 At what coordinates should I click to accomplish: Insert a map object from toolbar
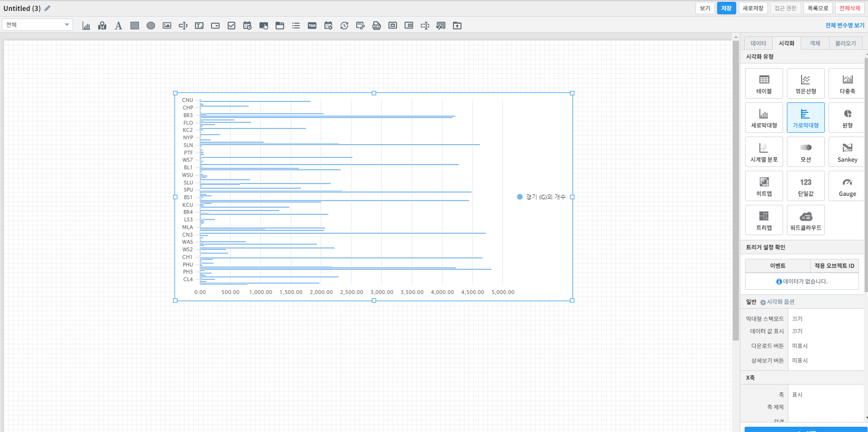(102, 26)
